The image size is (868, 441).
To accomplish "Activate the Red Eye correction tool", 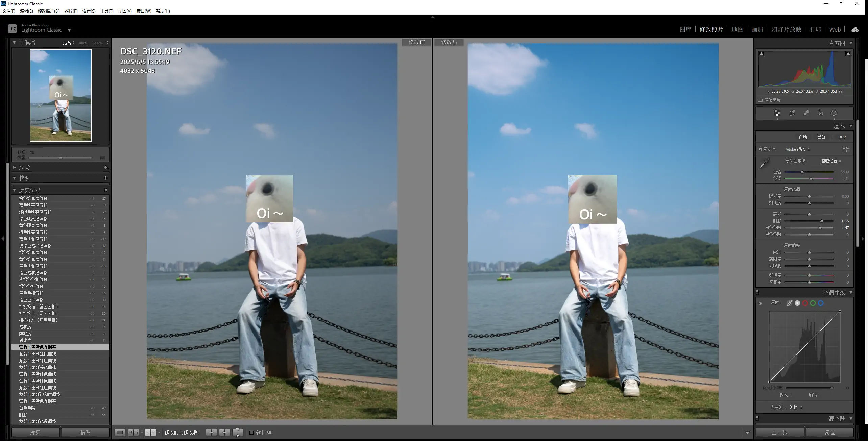I will (821, 113).
